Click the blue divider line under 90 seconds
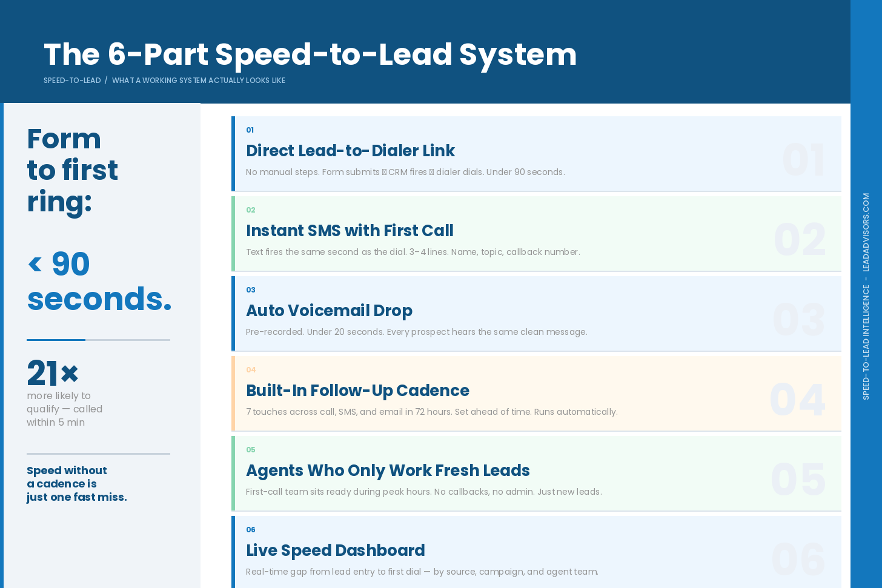The height and width of the screenshot is (588, 882). 56,339
